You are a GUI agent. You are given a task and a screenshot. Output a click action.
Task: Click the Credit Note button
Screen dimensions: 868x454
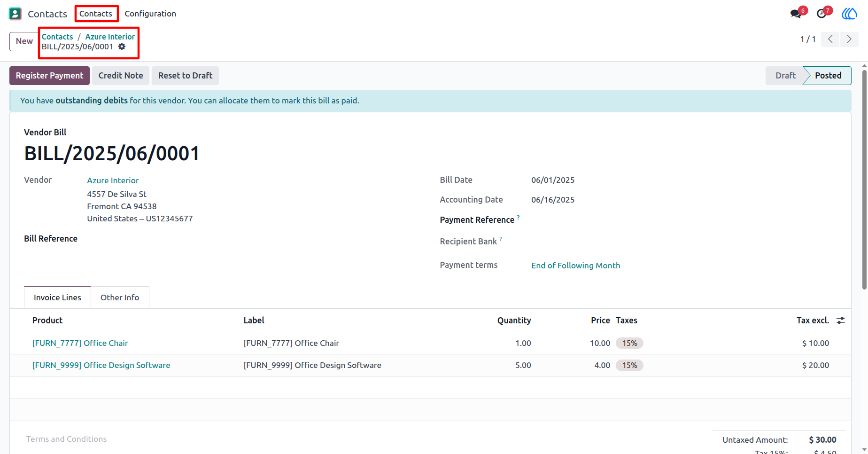pyautogui.click(x=121, y=76)
